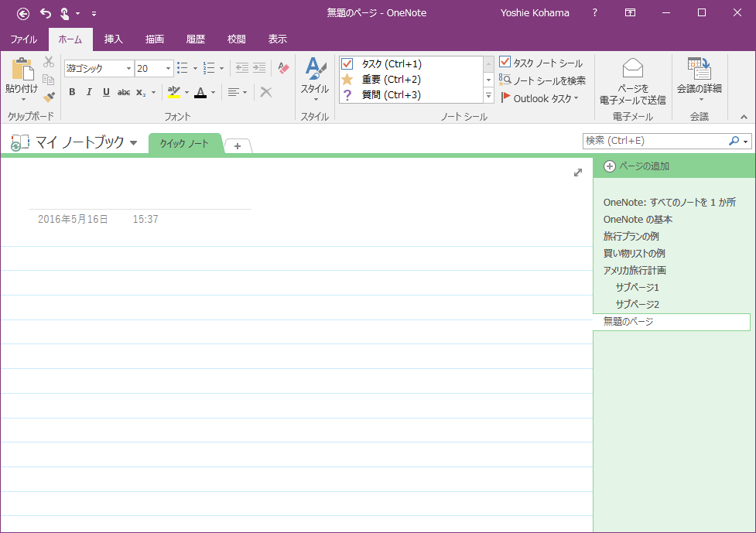Expand the note tags gallery
This screenshot has width=756, height=533.
point(488,96)
